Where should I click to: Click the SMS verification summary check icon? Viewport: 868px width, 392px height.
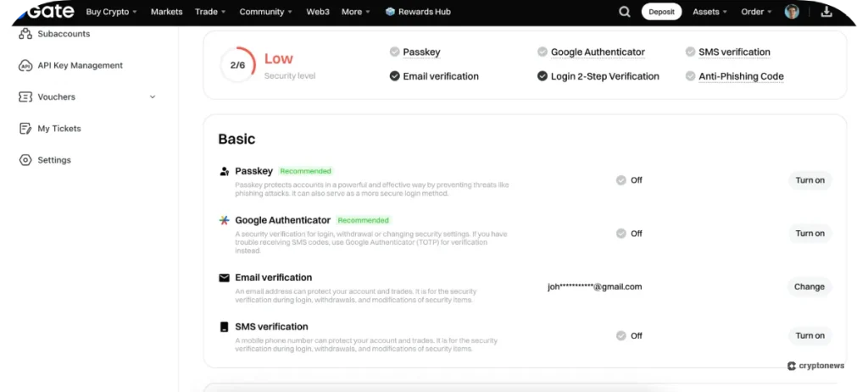pos(690,52)
